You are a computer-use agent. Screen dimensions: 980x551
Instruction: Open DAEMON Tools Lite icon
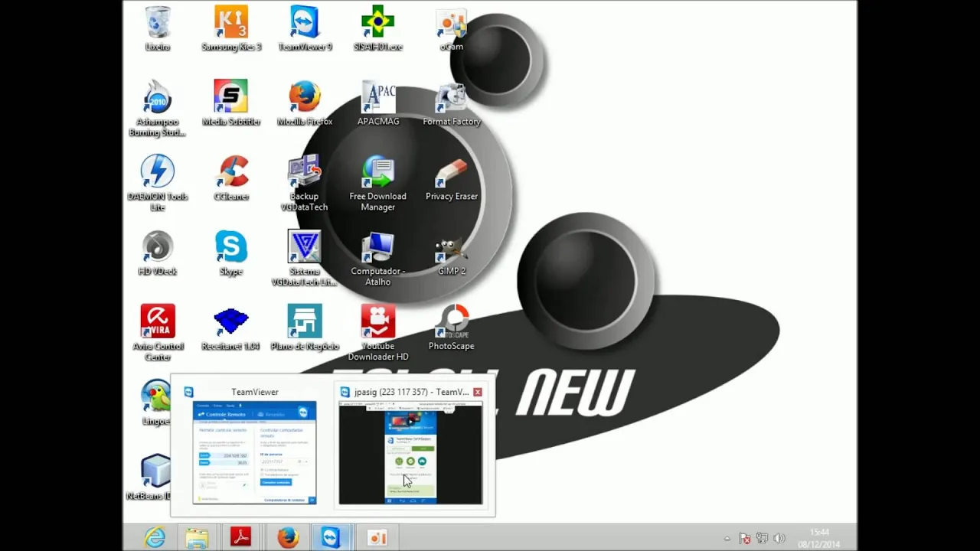pyautogui.click(x=158, y=183)
